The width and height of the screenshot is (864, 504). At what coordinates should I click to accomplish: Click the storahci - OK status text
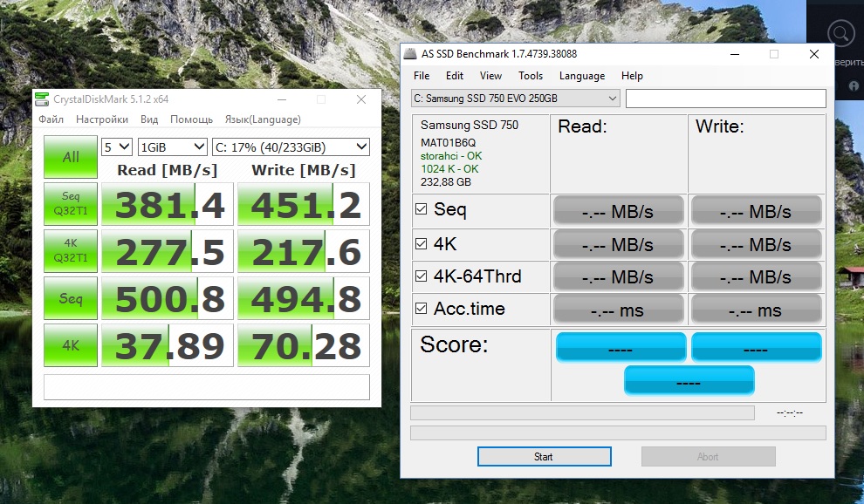coord(451,156)
